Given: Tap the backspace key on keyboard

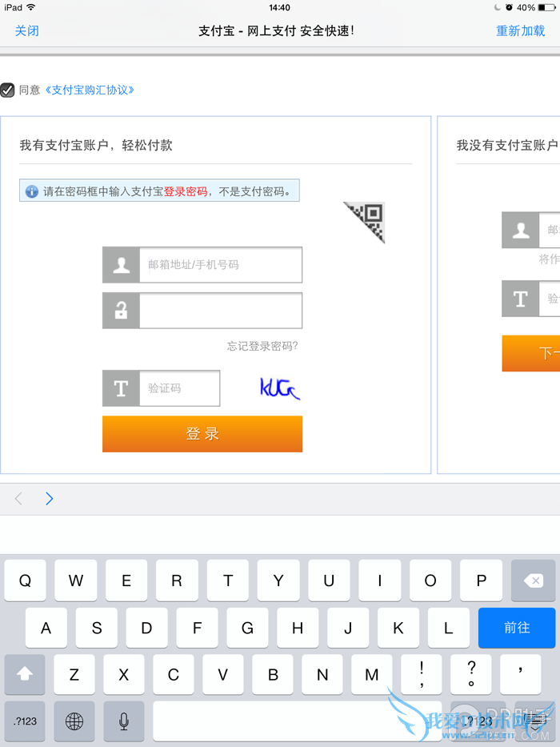Looking at the screenshot, I should 533,580.
